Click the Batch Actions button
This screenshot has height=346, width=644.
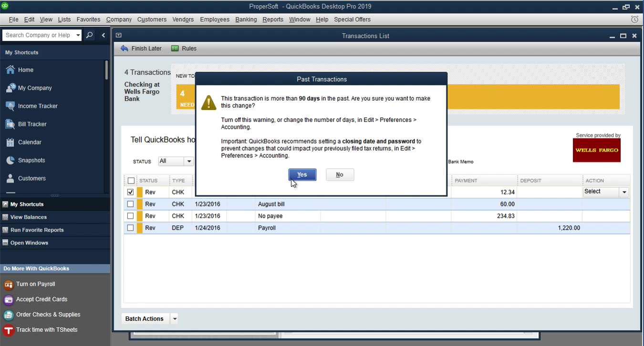[x=145, y=319]
